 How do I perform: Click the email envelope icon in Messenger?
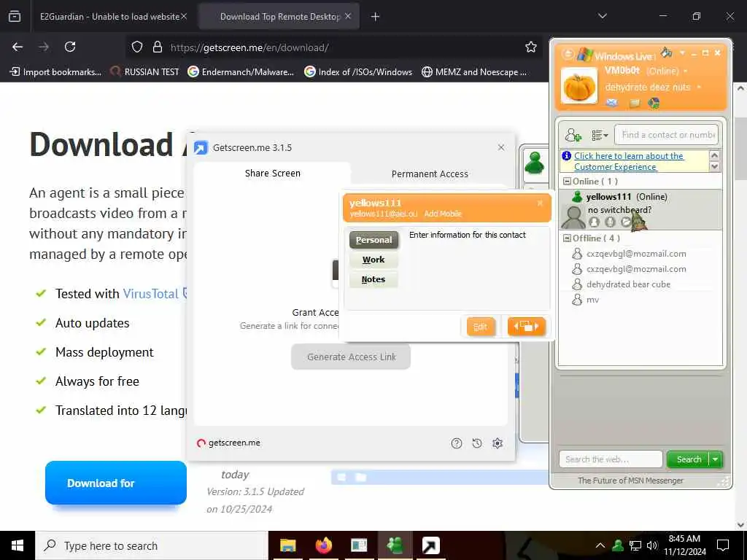(x=612, y=103)
